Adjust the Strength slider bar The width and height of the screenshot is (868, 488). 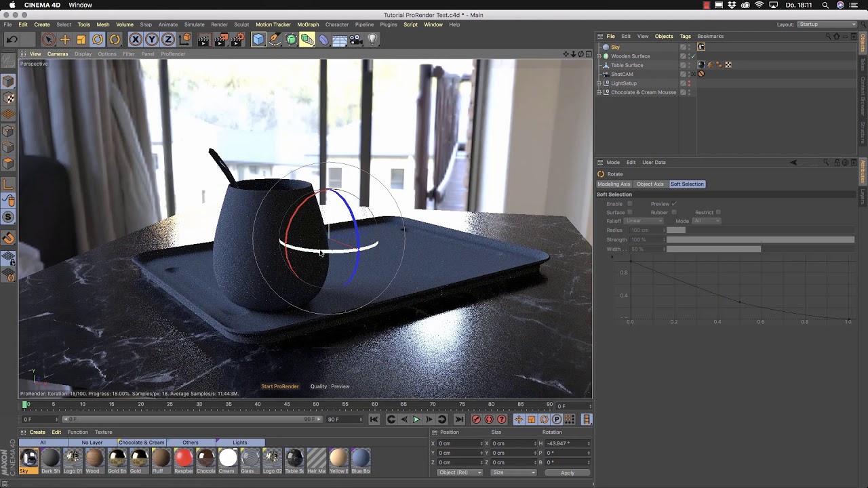click(760, 239)
